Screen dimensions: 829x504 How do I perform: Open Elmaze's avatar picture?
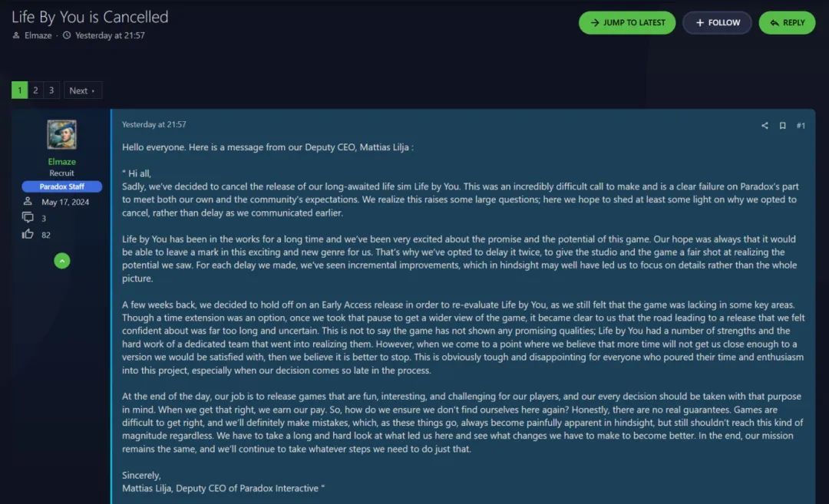click(x=62, y=135)
